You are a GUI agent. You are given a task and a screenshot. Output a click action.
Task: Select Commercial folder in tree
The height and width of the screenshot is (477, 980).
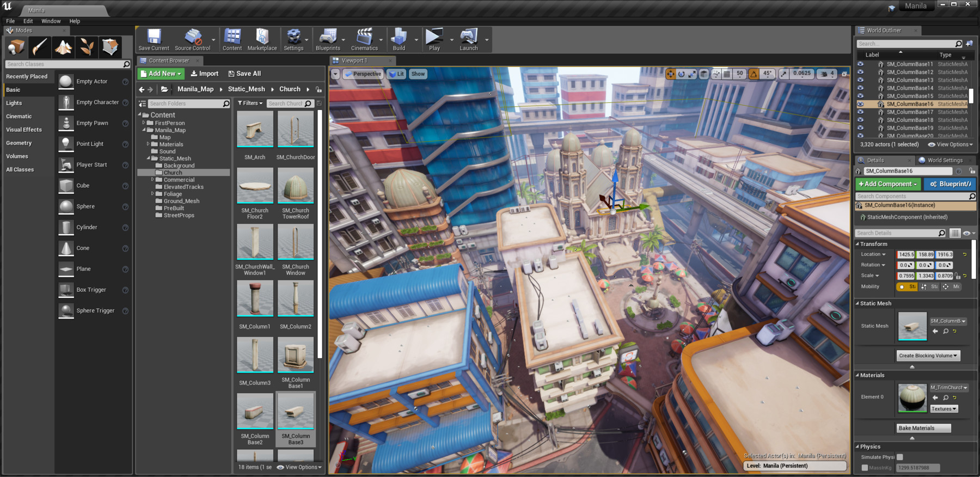click(x=179, y=180)
